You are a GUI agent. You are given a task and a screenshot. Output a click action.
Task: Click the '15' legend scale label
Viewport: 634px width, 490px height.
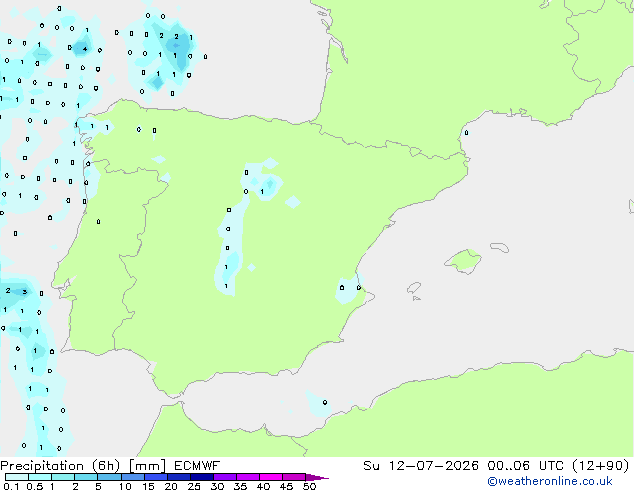[x=148, y=486]
